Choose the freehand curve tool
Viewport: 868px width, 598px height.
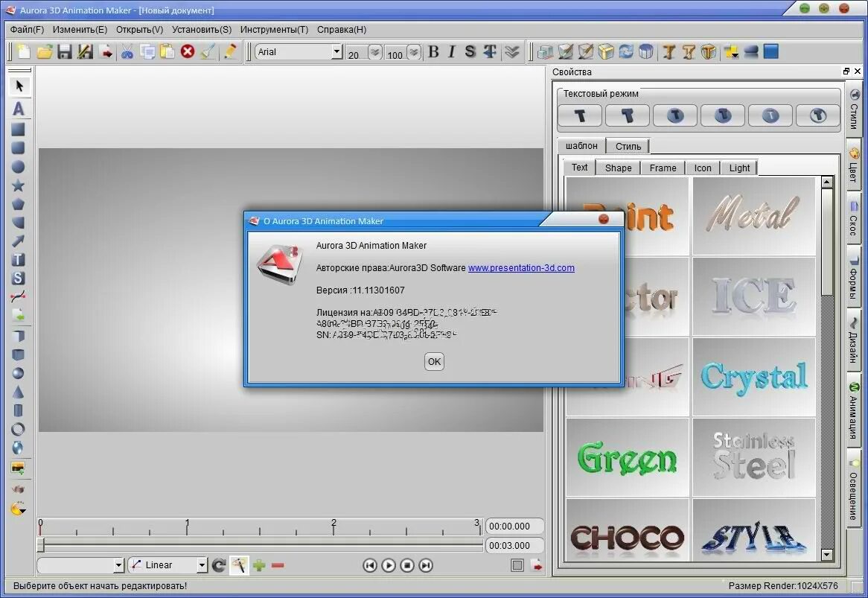pos(18,297)
